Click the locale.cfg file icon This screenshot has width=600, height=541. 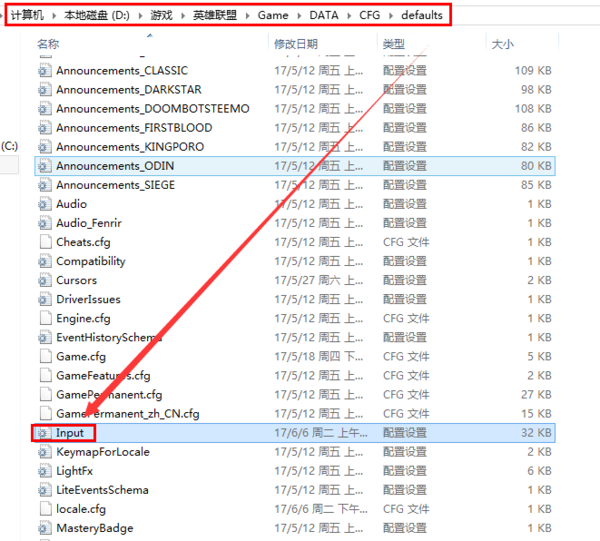[x=46, y=509]
